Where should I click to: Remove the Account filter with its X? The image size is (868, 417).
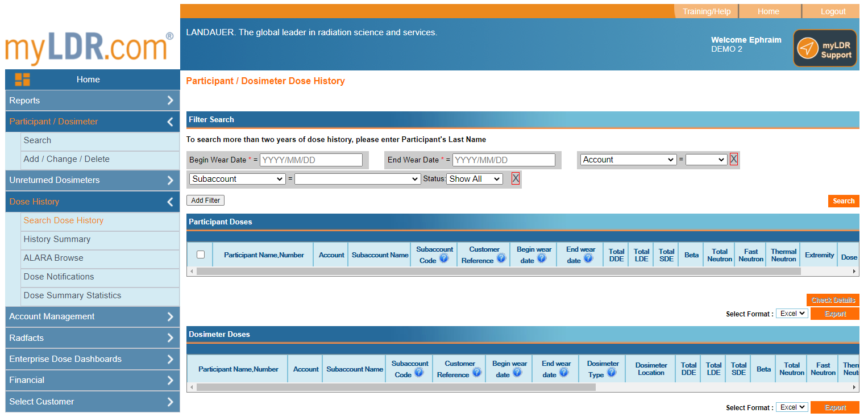tap(734, 160)
